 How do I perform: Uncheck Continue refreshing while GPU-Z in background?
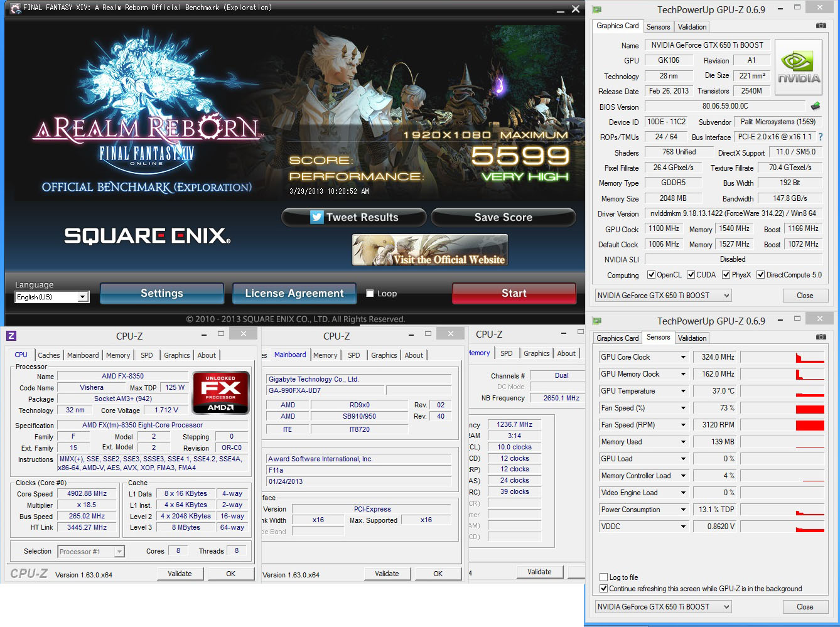[604, 589]
